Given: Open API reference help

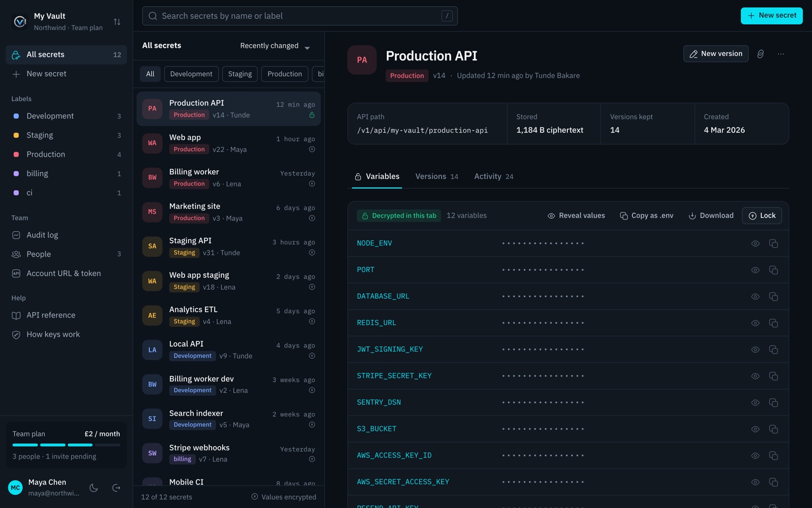Looking at the screenshot, I should pyautogui.click(x=66, y=315).
